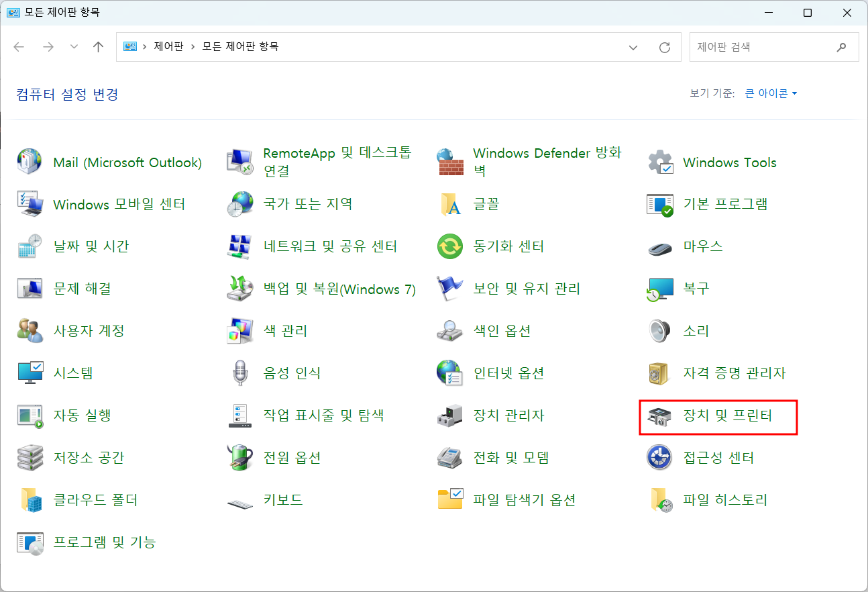The image size is (868, 592).
Task: Go up one level with up arrow
Action: tap(99, 47)
